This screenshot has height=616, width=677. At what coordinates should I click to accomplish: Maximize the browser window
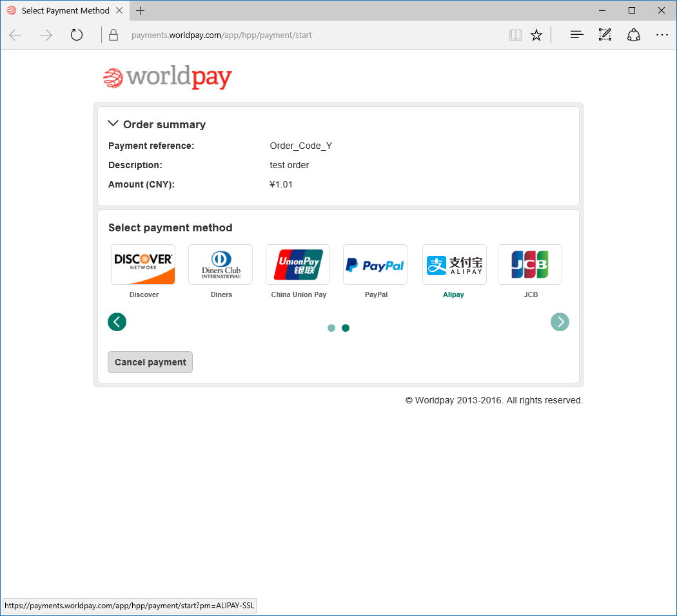point(632,10)
